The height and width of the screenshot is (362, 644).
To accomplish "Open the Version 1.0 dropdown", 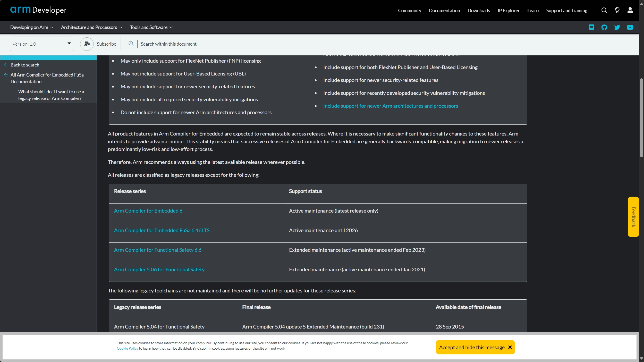I will (42, 44).
